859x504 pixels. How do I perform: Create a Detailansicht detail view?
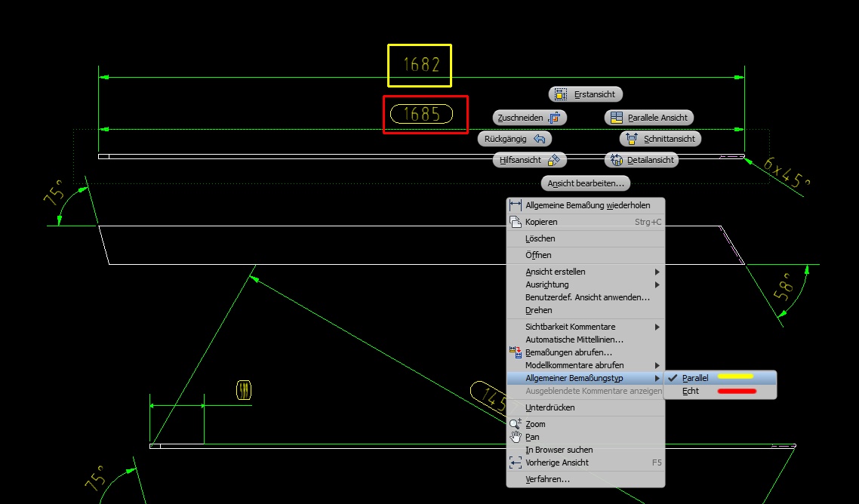coord(642,160)
